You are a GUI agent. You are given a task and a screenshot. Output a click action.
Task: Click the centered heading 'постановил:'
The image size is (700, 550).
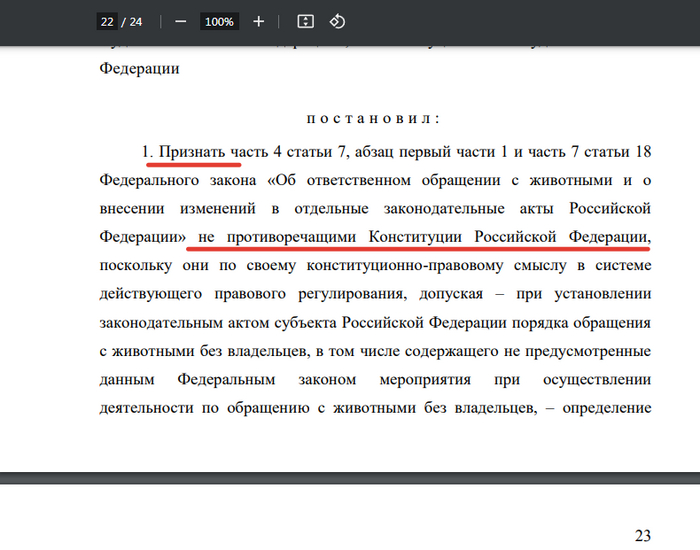tap(373, 118)
